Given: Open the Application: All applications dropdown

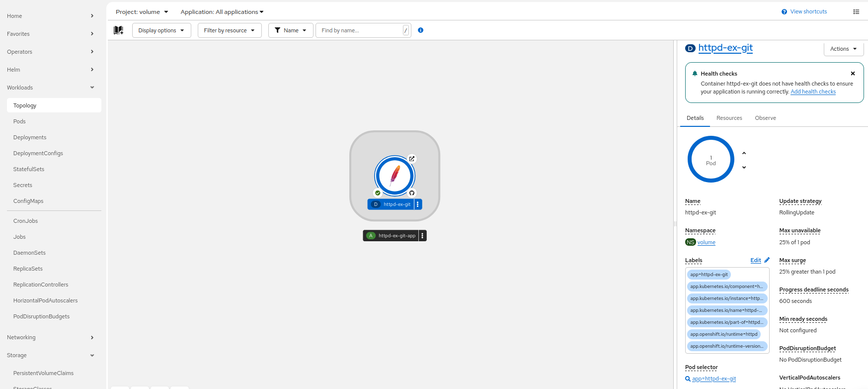Looking at the screenshot, I should point(222,12).
